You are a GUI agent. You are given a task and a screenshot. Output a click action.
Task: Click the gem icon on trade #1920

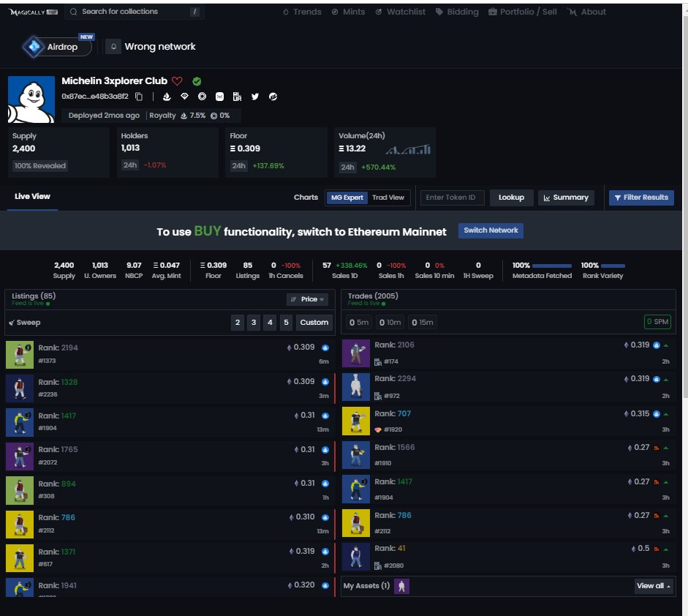[x=378, y=430]
